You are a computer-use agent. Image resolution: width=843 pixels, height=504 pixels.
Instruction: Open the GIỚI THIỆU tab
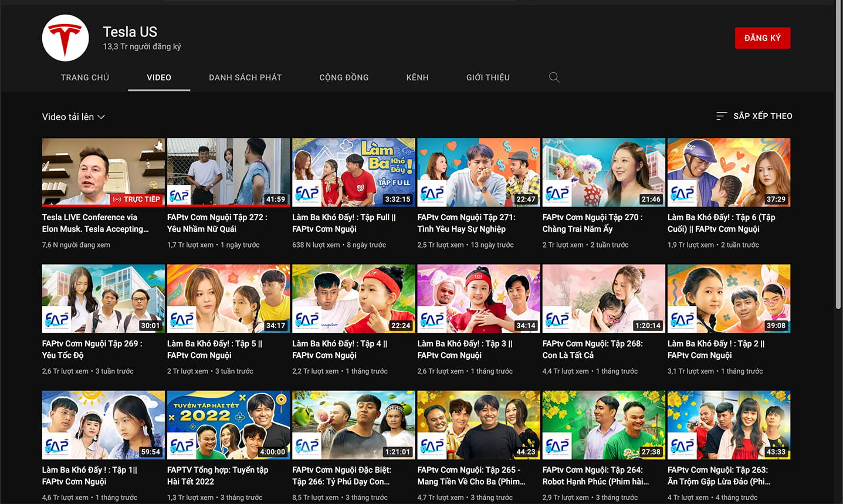coord(487,77)
